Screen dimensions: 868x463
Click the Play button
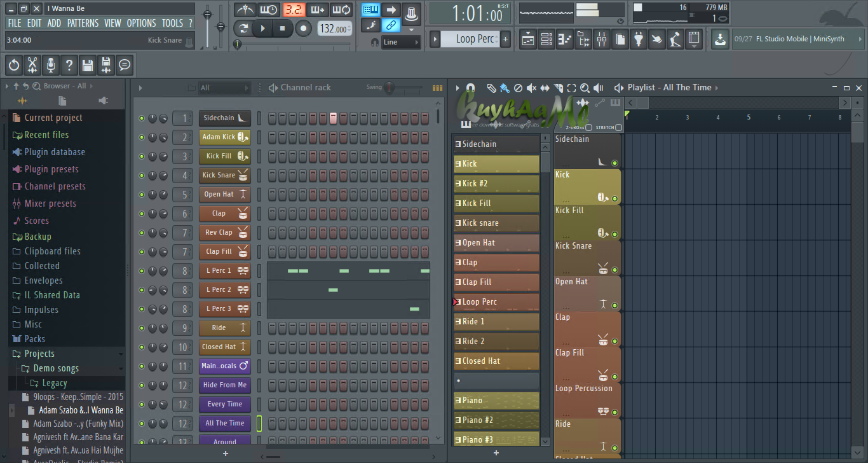[262, 29]
